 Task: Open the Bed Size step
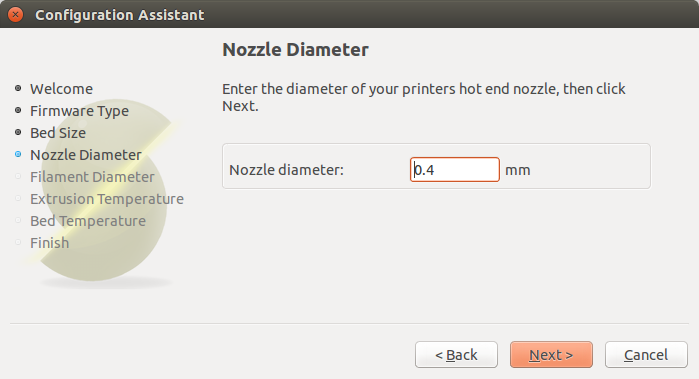point(58,133)
